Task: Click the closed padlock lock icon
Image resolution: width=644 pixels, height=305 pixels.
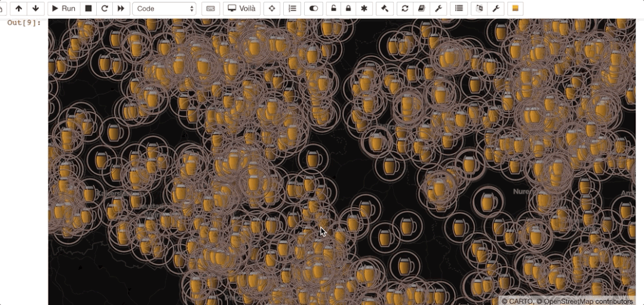Action: 349,8
